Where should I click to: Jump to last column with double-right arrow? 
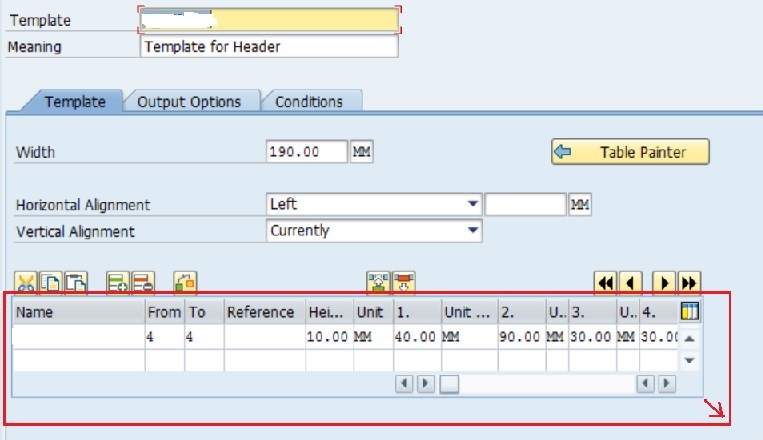pyautogui.click(x=688, y=282)
